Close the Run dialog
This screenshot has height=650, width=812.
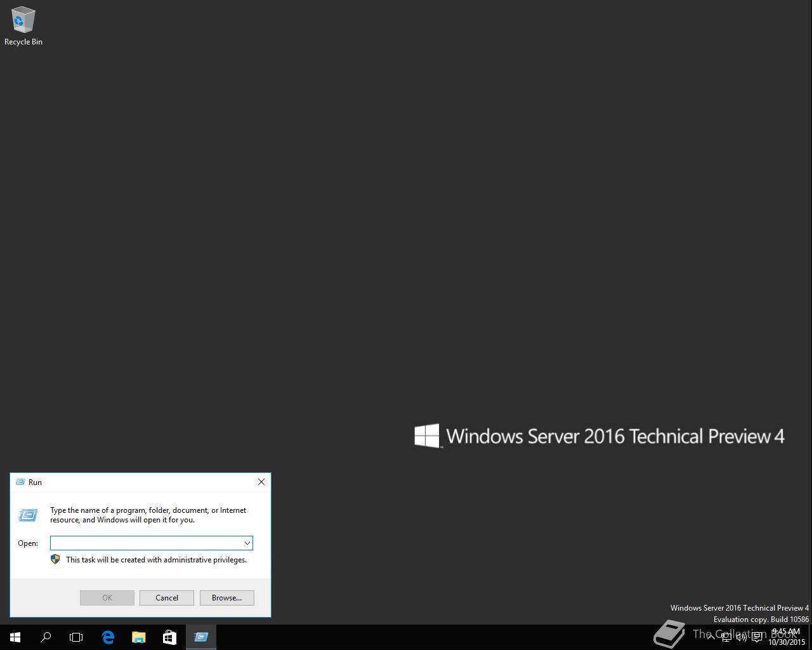click(x=261, y=482)
